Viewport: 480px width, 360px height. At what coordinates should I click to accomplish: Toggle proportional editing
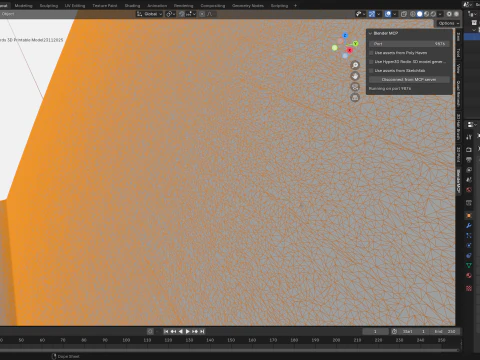(202, 14)
